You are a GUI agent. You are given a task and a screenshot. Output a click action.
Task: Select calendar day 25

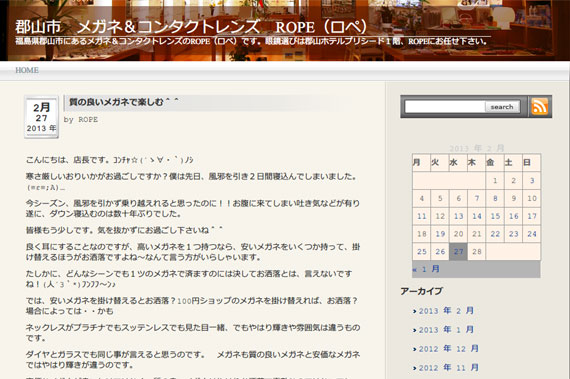tap(422, 252)
